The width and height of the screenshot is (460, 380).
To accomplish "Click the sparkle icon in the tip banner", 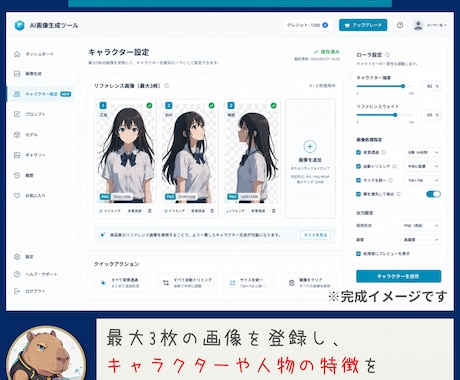I will coord(103,235).
